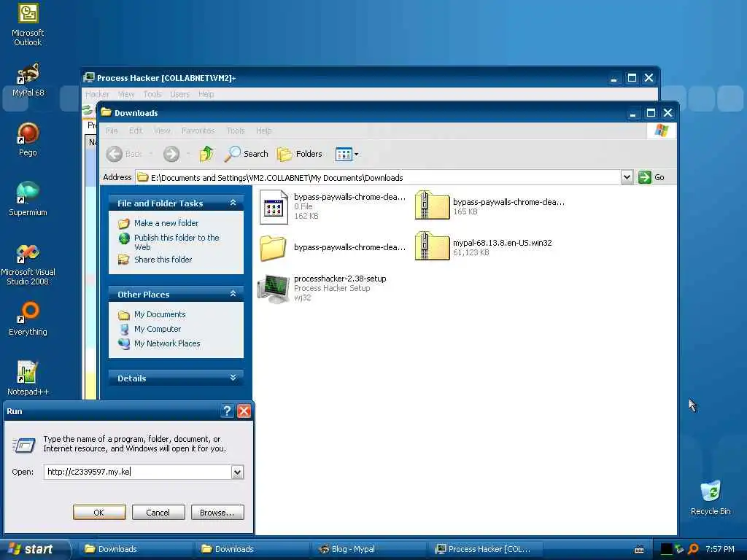Open the Help menu in Downloads
747x560 pixels.
263,131
